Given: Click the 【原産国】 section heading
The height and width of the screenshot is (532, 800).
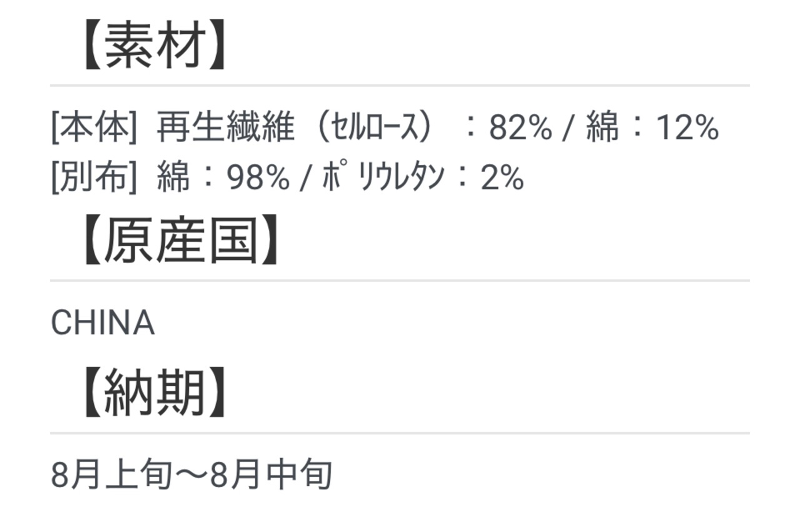Looking at the screenshot, I should click(x=180, y=241).
